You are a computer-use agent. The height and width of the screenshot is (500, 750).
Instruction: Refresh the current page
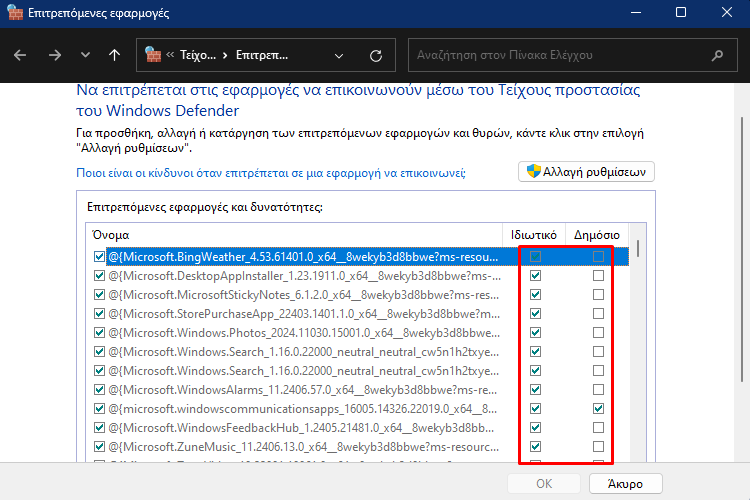tap(376, 56)
